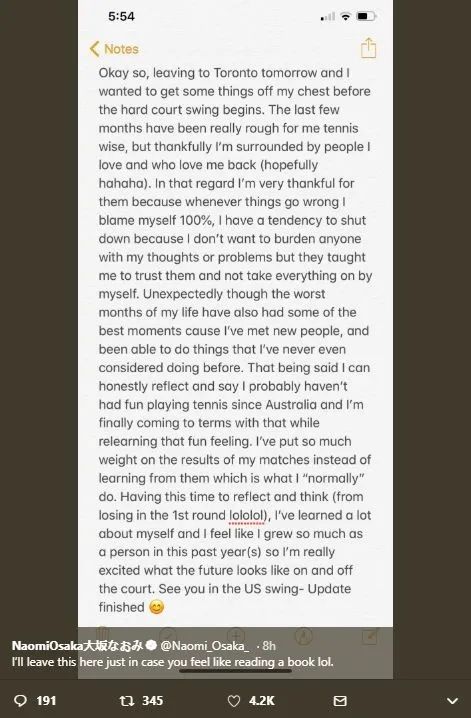
Task: Tap the faded plus icon in Notes toolbar
Action: pos(236,636)
